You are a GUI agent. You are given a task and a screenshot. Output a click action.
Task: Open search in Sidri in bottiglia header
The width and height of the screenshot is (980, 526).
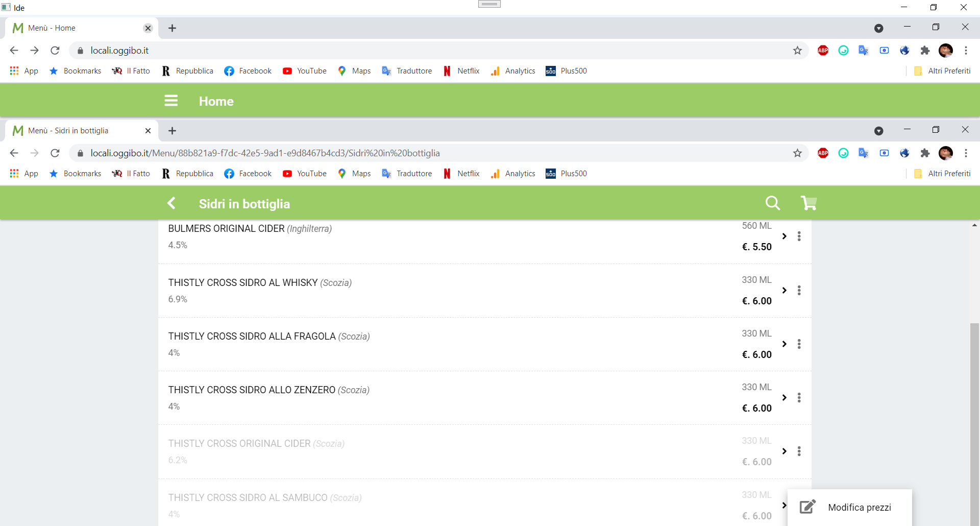tap(773, 203)
